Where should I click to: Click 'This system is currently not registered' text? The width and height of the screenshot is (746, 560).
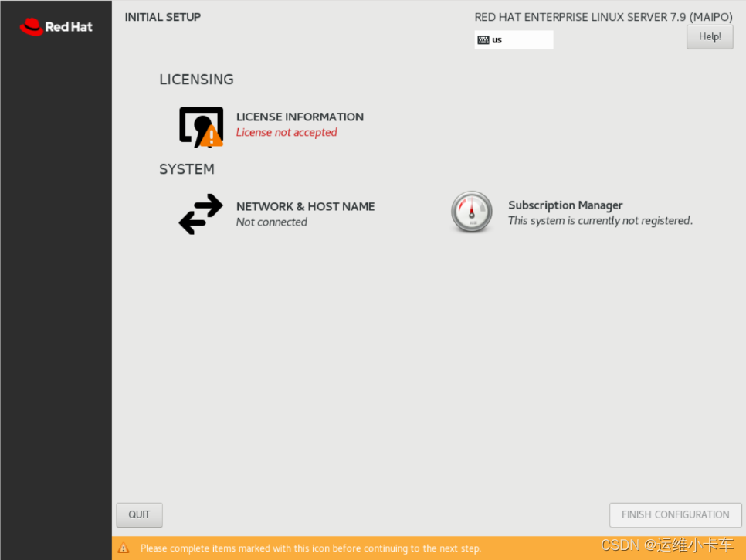(600, 220)
